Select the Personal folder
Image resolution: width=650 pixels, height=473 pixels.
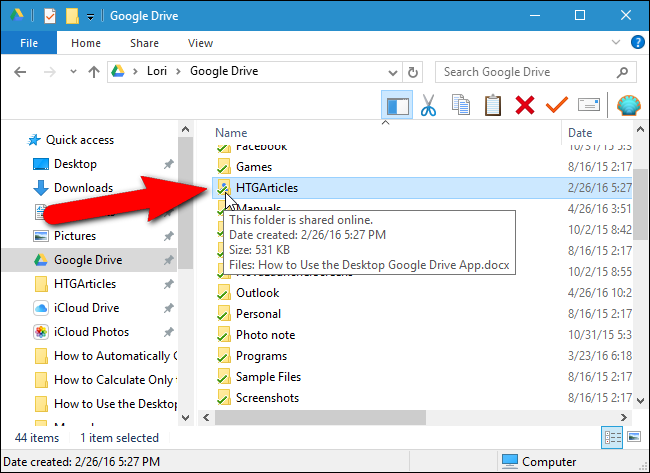coord(258,314)
